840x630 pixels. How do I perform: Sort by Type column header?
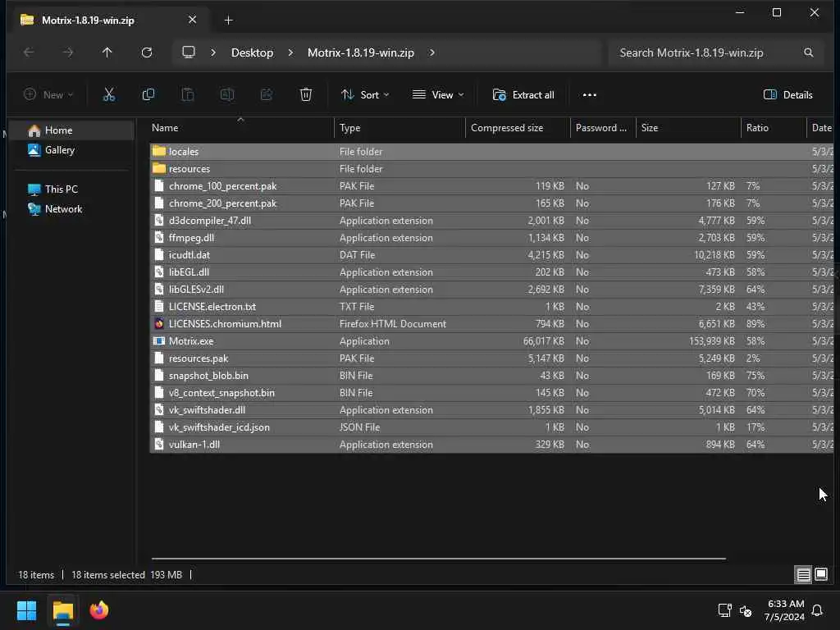399,128
